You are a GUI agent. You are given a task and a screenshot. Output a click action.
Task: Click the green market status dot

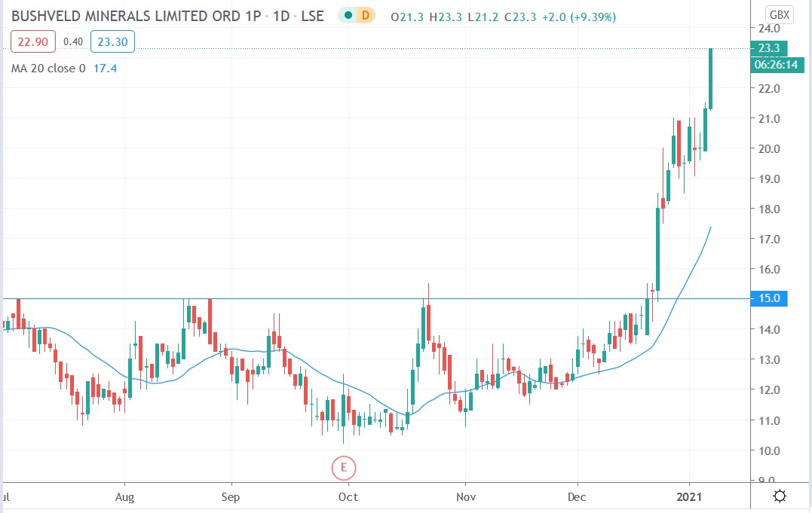pos(348,16)
